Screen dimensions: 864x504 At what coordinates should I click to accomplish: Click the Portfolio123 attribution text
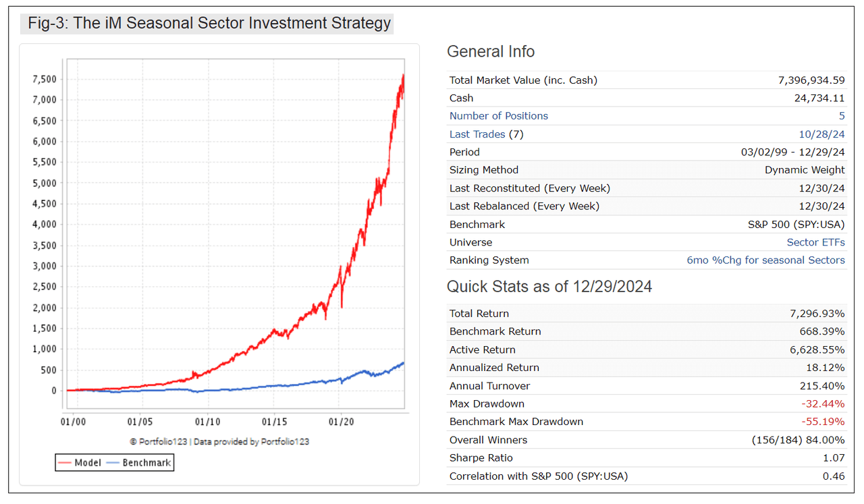click(219, 441)
